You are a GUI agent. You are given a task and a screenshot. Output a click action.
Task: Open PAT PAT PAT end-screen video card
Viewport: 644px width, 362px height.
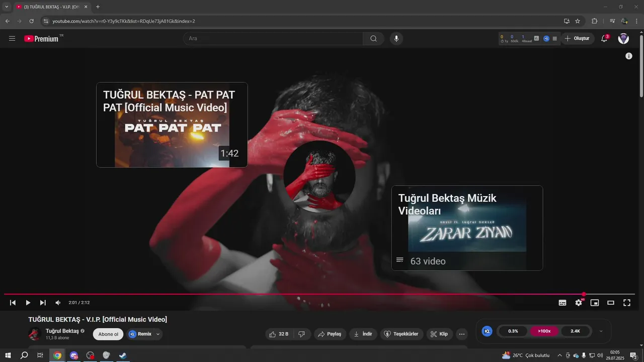[x=172, y=125]
